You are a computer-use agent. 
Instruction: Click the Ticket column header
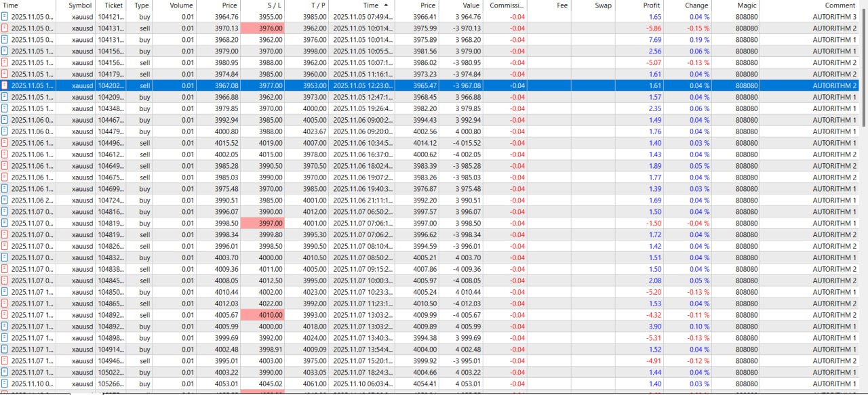[113, 5]
